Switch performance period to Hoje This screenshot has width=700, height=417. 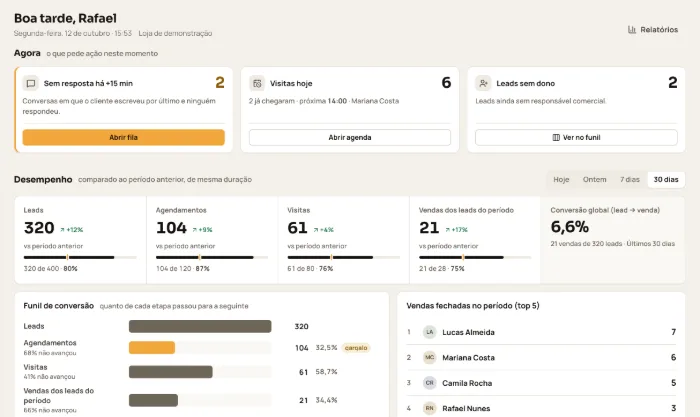tap(561, 179)
